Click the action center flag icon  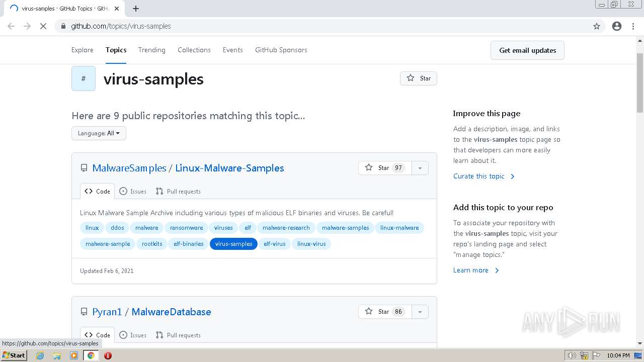(596, 355)
